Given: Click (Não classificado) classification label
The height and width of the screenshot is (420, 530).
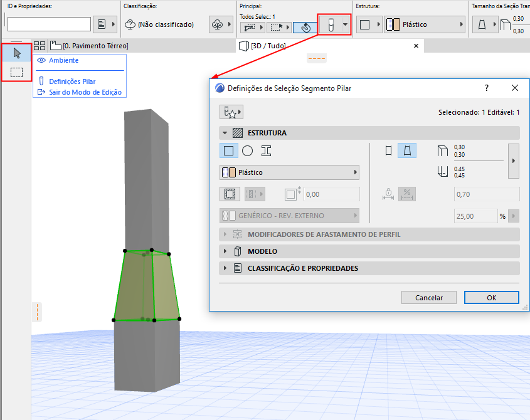Looking at the screenshot, I should [x=166, y=24].
